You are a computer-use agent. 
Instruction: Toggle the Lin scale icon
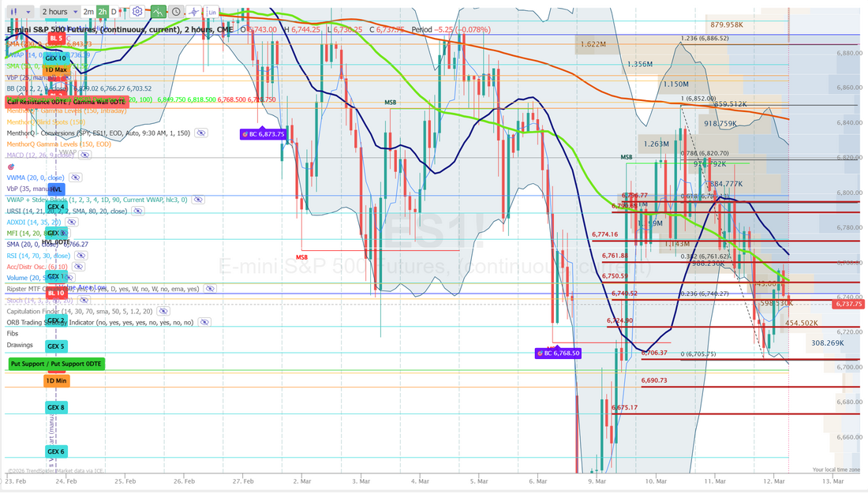209,12
